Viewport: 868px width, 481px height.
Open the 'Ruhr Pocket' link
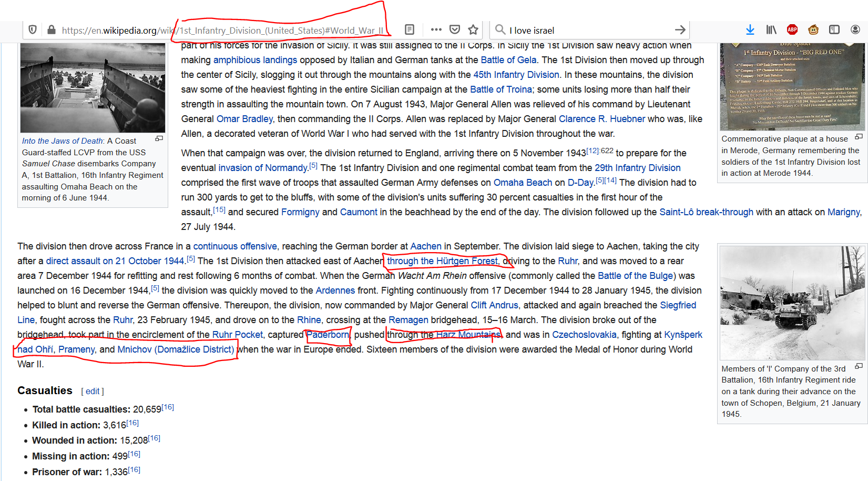[x=237, y=335]
